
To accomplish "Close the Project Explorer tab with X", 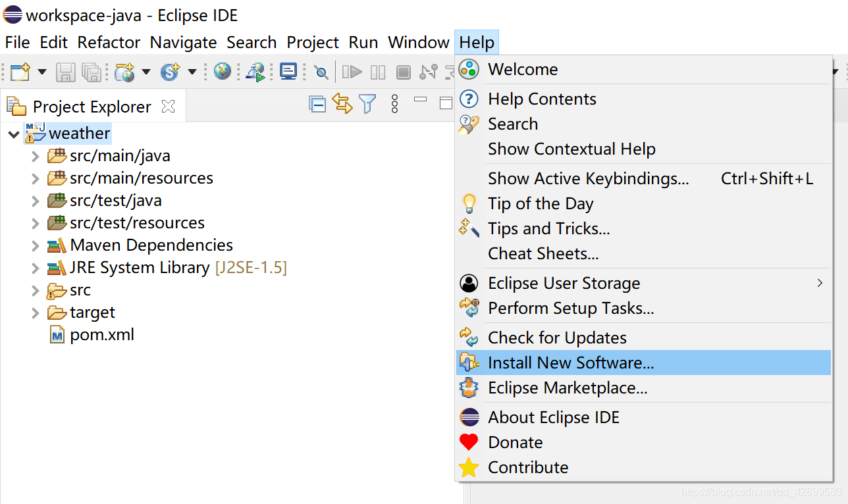I will 169,106.
